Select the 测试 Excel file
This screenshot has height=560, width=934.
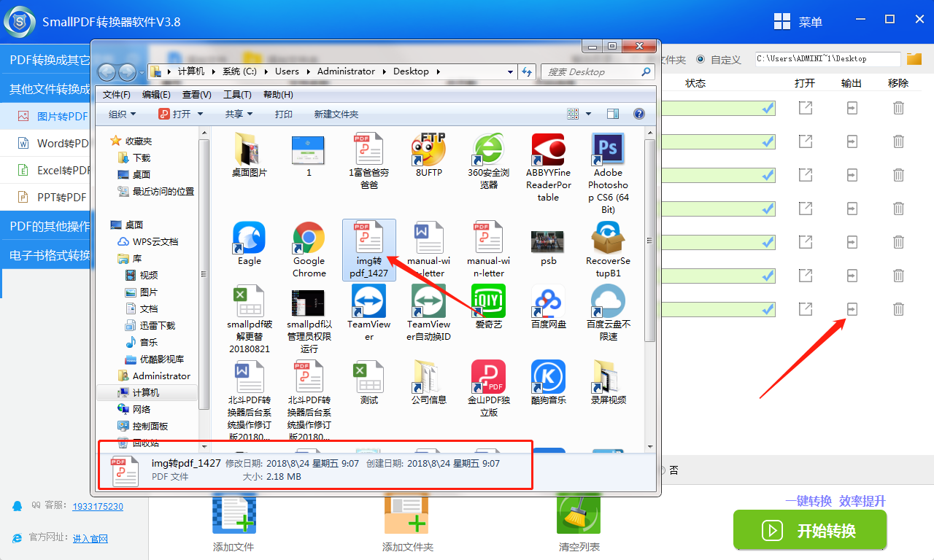point(369,383)
